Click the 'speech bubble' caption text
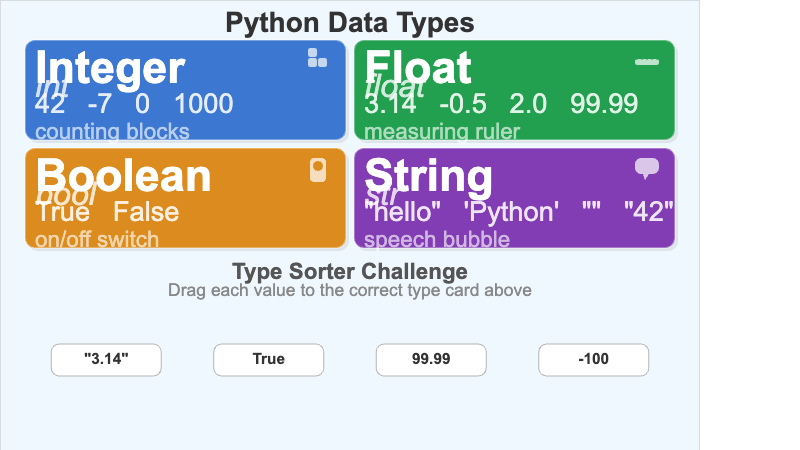The width and height of the screenshot is (800, 450). click(437, 240)
